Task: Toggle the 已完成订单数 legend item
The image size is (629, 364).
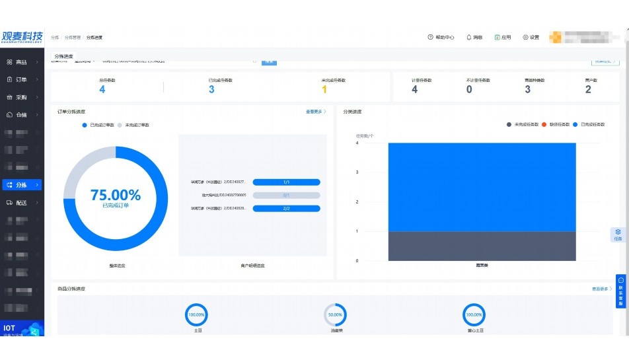Action: [x=98, y=124]
